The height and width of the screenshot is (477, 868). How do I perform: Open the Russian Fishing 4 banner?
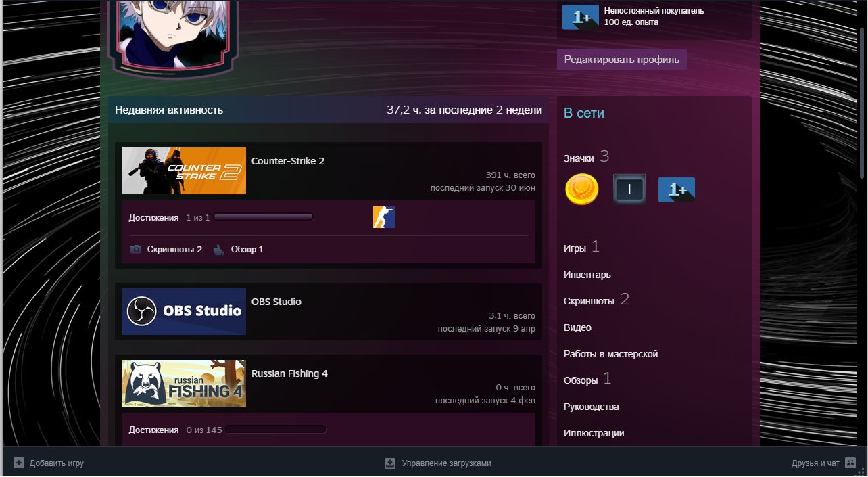(x=184, y=383)
